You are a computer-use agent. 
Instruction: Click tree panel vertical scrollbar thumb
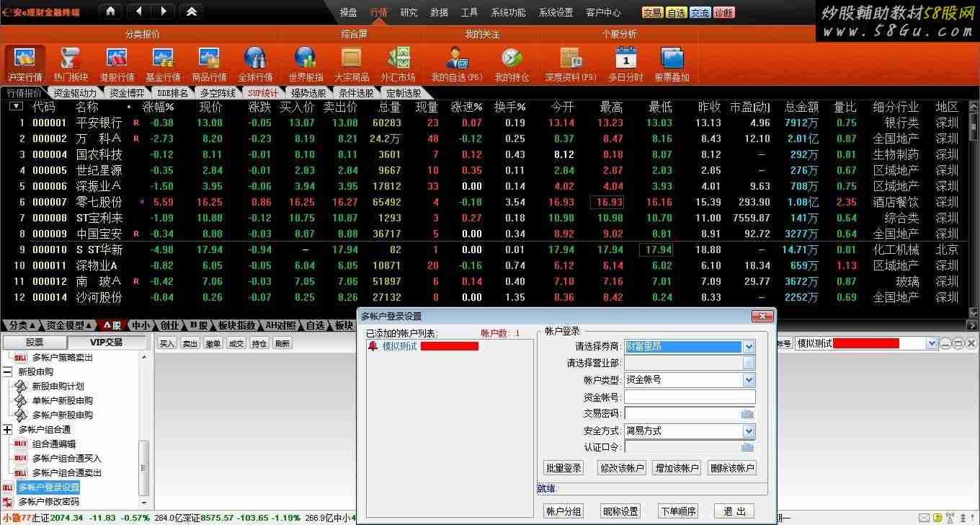click(144, 468)
